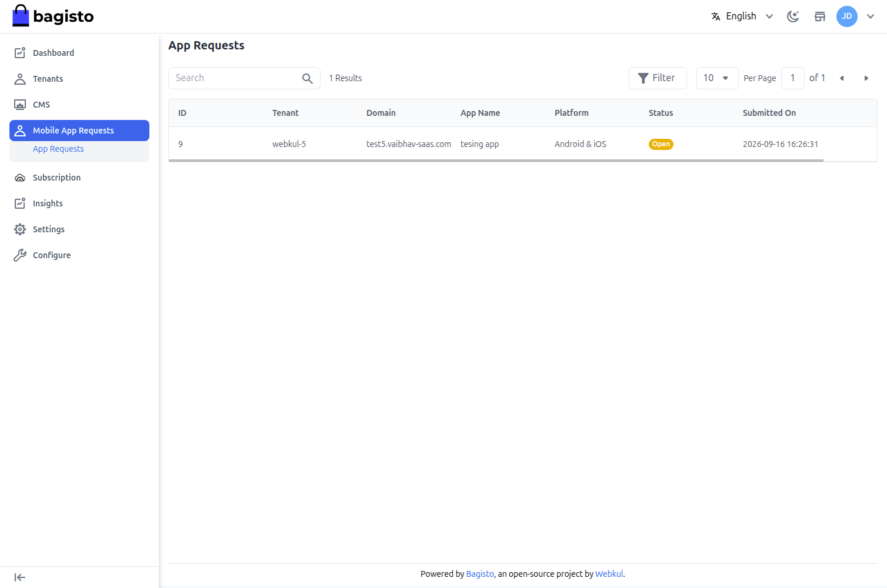Open the Settings sidebar item
887x588 pixels.
point(79,229)
